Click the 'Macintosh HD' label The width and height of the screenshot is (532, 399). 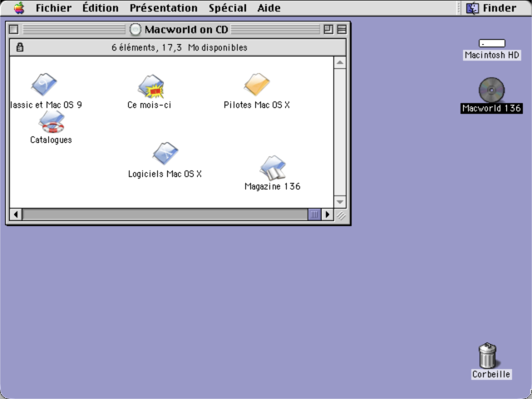[492, 55]
